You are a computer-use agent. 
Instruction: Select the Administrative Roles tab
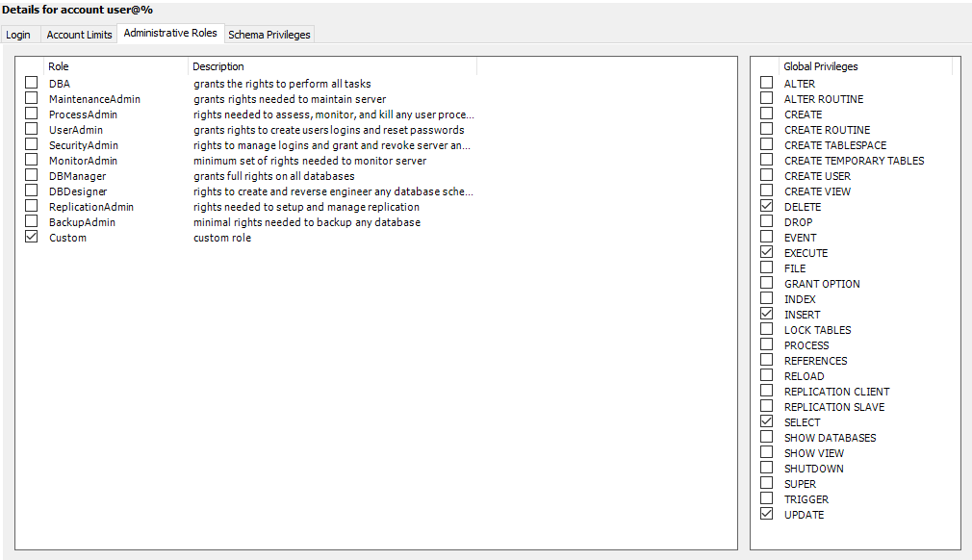coord(170,33)
